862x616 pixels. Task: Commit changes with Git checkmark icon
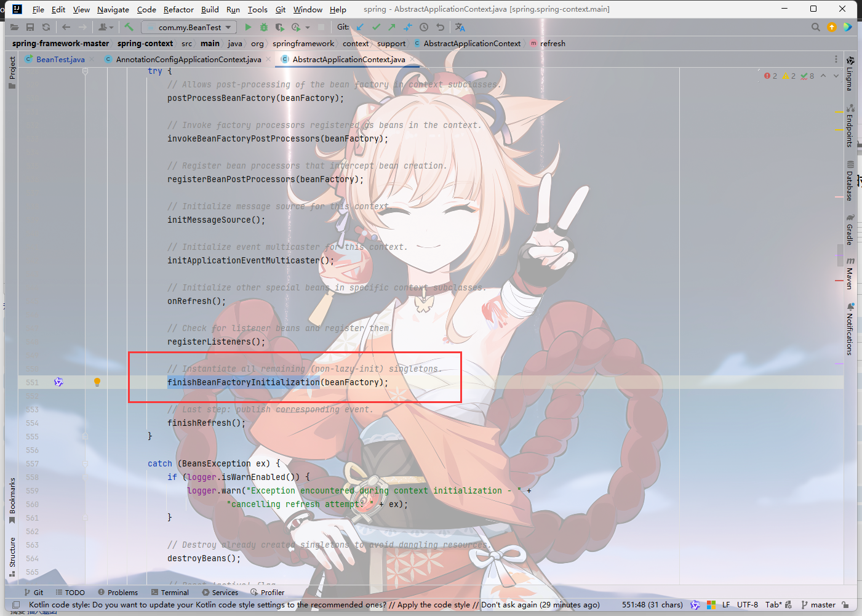tap(376, 27)
